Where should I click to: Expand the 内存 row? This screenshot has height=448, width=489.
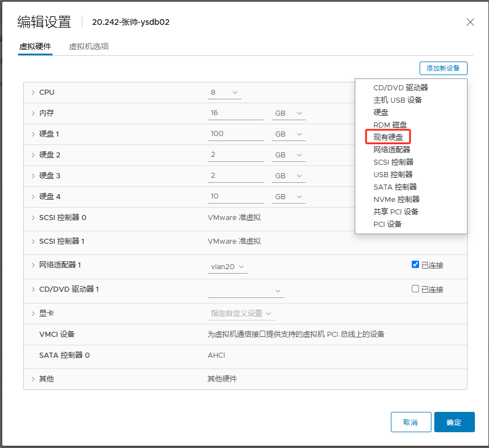33,113
